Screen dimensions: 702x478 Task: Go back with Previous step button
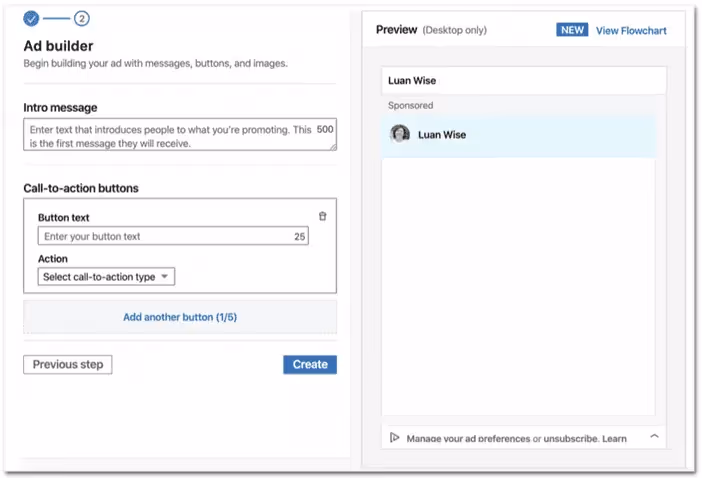tap(68, 364)
